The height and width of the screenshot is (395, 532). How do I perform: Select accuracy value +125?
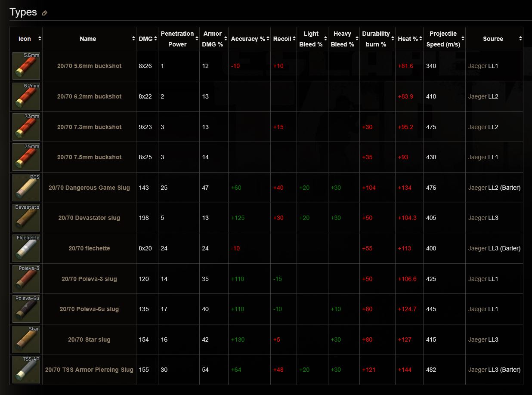click(x=238, y=218)
